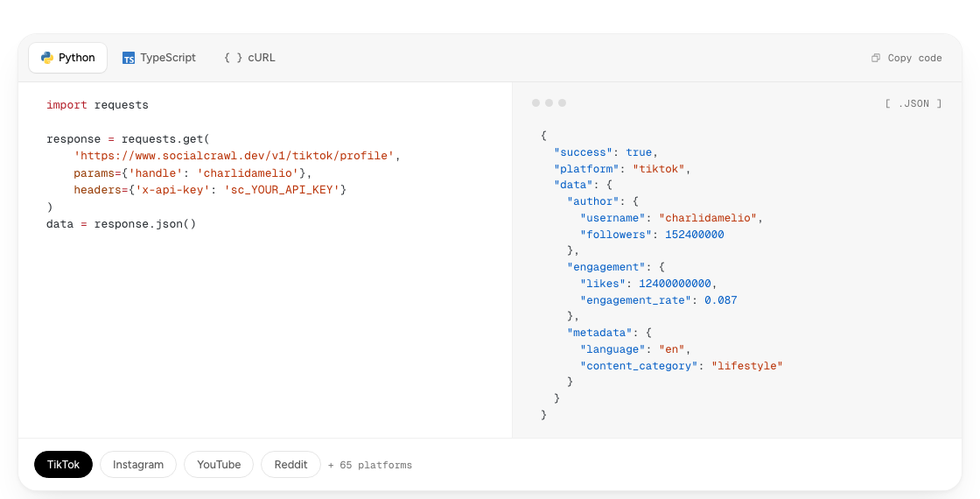Viewport: 980px width, 499px height.
Task: Select the TikTok platform pill
Action: pos(63,465)
